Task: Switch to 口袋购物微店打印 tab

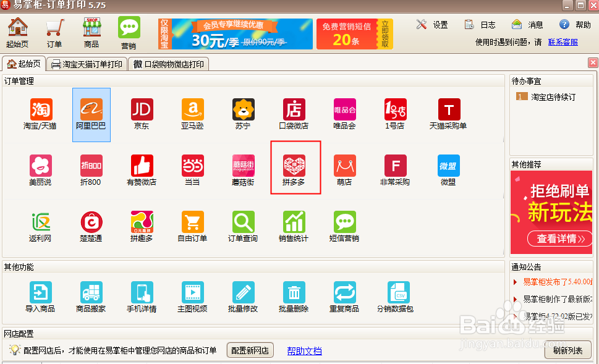Action: pos(169,64)
